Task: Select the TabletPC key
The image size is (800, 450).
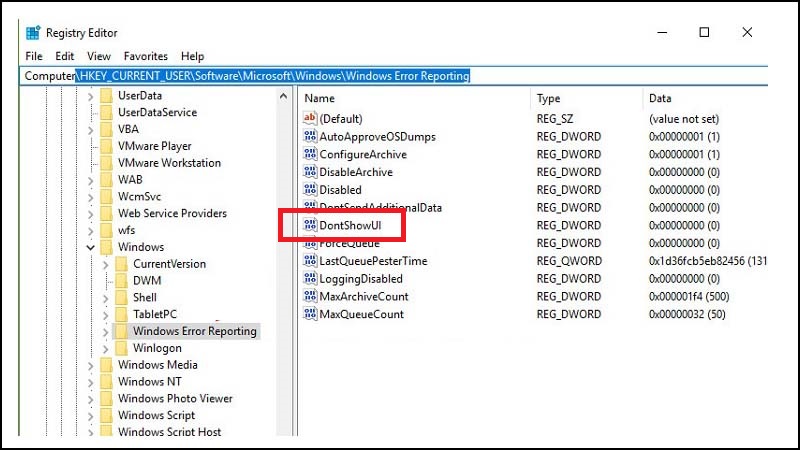Action: tap(155, 314)
